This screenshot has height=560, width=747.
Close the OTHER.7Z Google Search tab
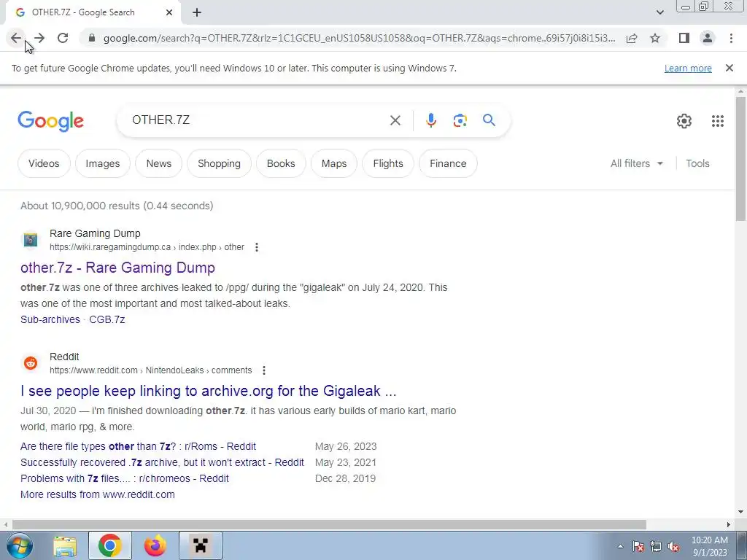point(169,12)
